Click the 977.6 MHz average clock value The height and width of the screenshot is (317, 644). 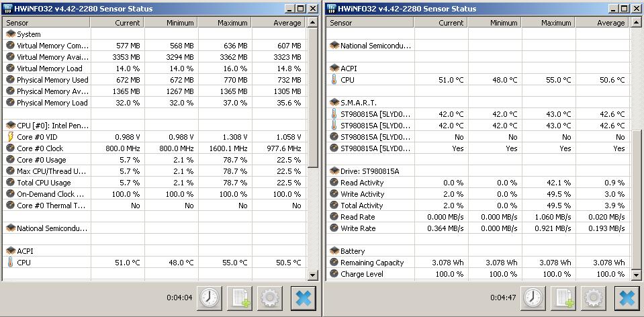pyautogui.click(x=285, y=148)
